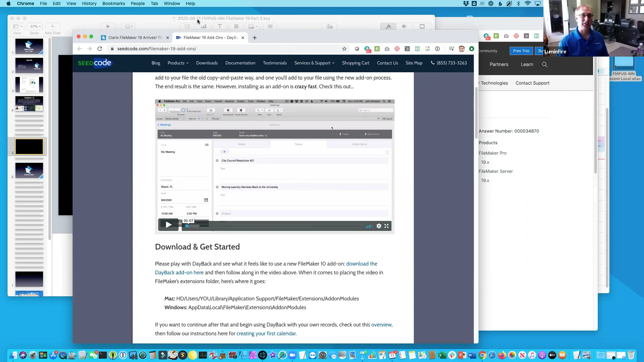Enter video fullscreen mode

pos(386,226)
